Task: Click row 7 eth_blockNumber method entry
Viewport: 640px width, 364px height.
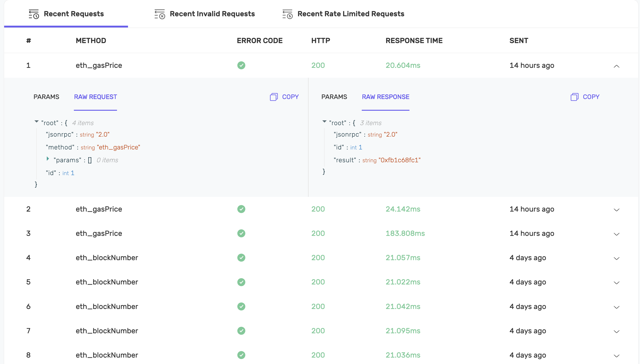Action: pos(107,331)
